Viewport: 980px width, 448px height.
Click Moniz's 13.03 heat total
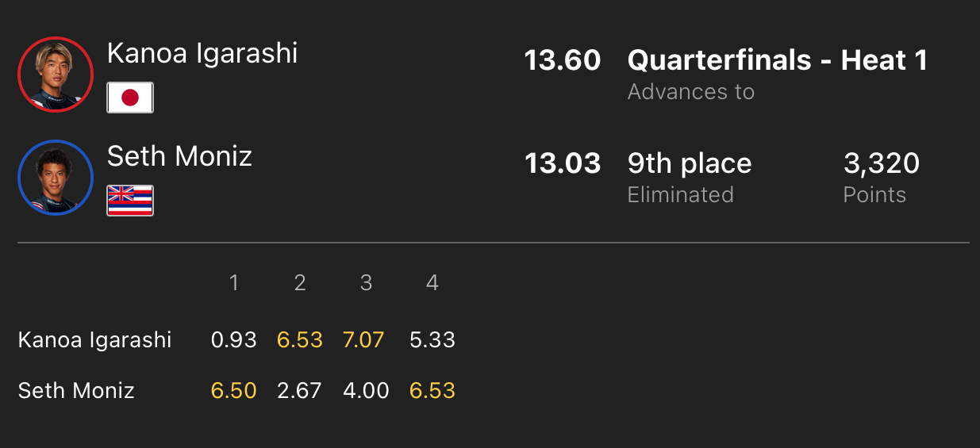coord(563,163)
